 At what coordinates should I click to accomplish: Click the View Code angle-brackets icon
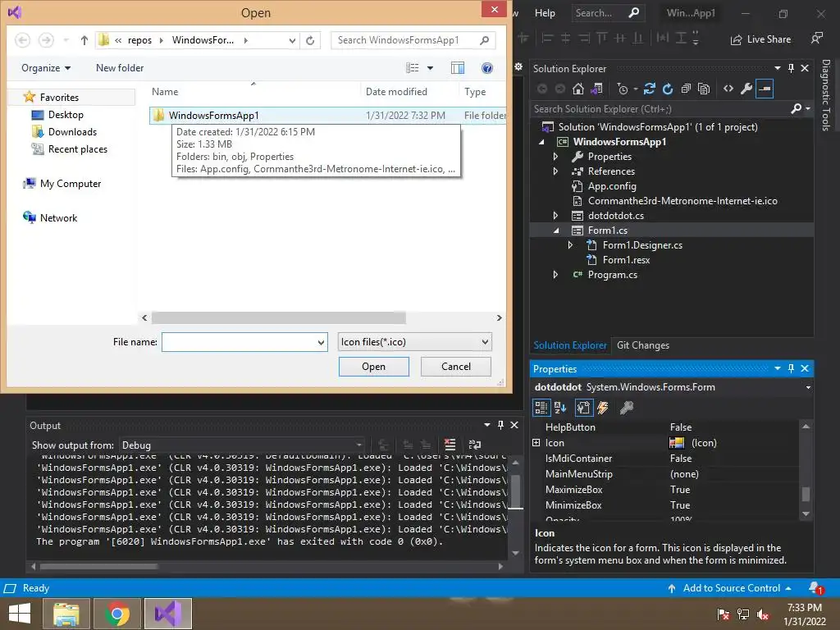(728, 89)
